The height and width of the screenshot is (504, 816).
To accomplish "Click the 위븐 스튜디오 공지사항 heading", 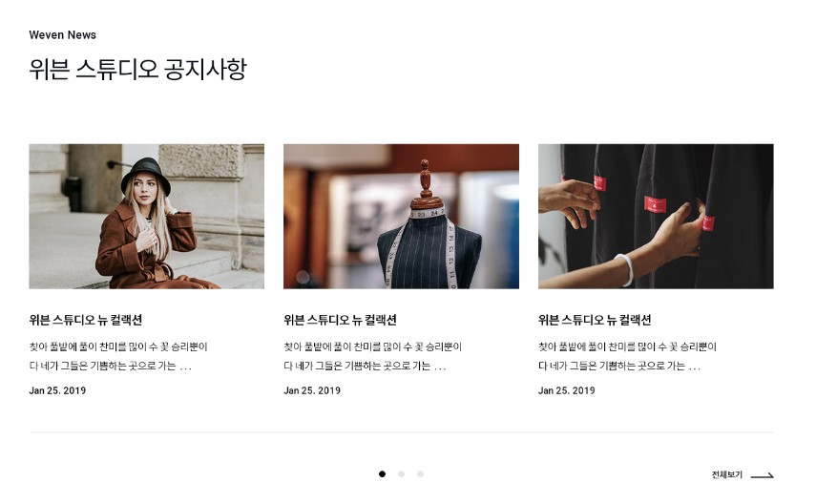I will pyautogui.click(x=137, y=69).
